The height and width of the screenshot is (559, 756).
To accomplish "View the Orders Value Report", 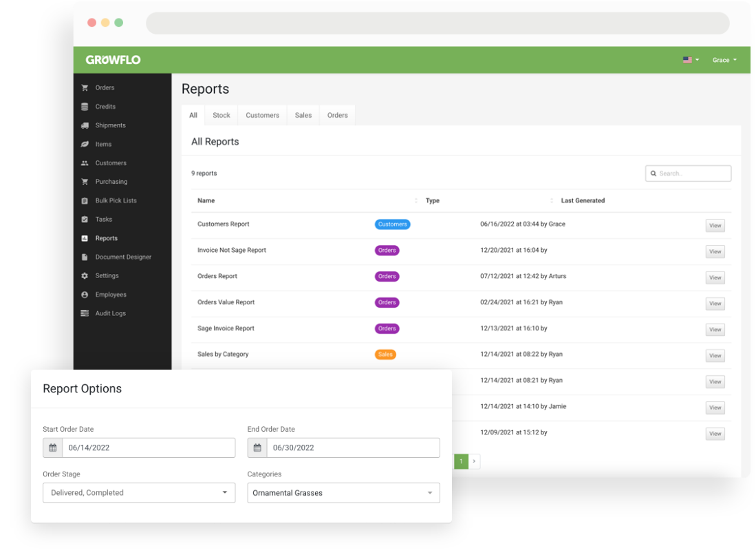I will pyautogui.click(x=715, y=304).
